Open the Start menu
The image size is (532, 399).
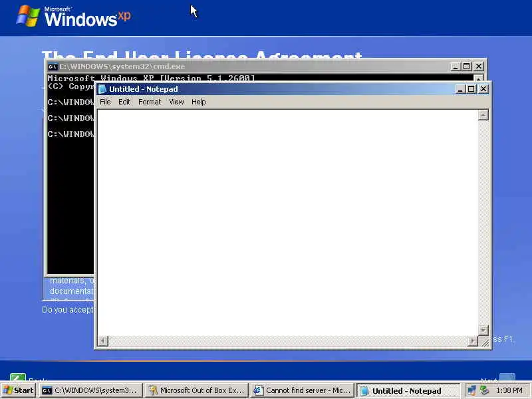(19, 390)
